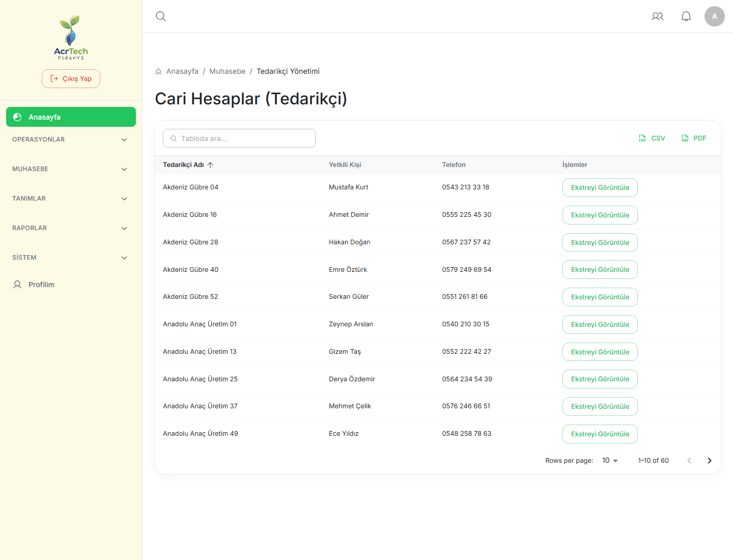Open the notifications bell icon
Image resolution: width=733 pixels, height=560 pixels.
point(686,16)
